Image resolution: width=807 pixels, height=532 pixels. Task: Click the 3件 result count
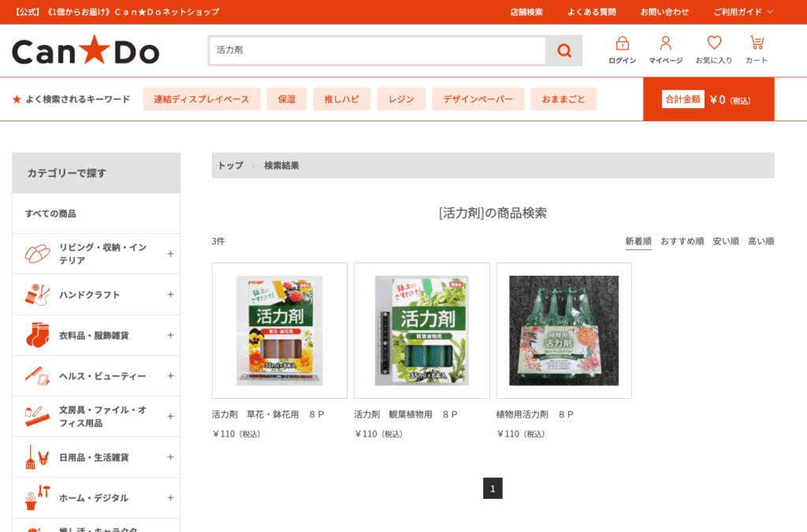[218, 241]
